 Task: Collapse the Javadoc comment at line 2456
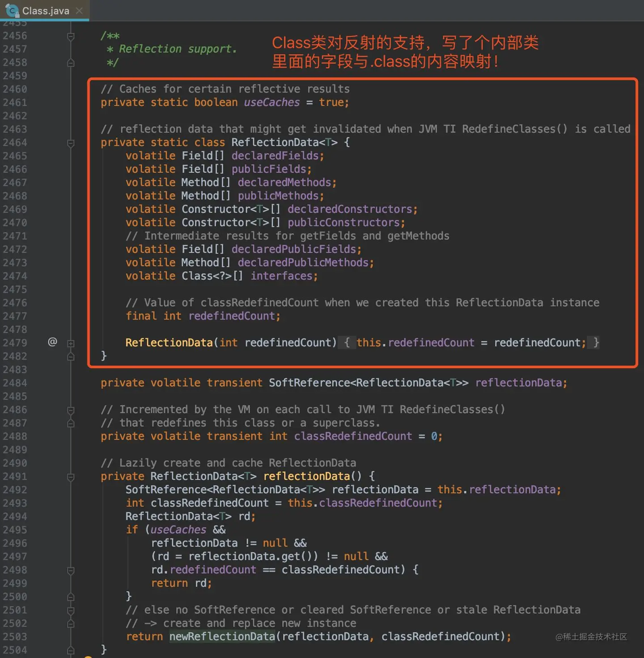point(71,36)
